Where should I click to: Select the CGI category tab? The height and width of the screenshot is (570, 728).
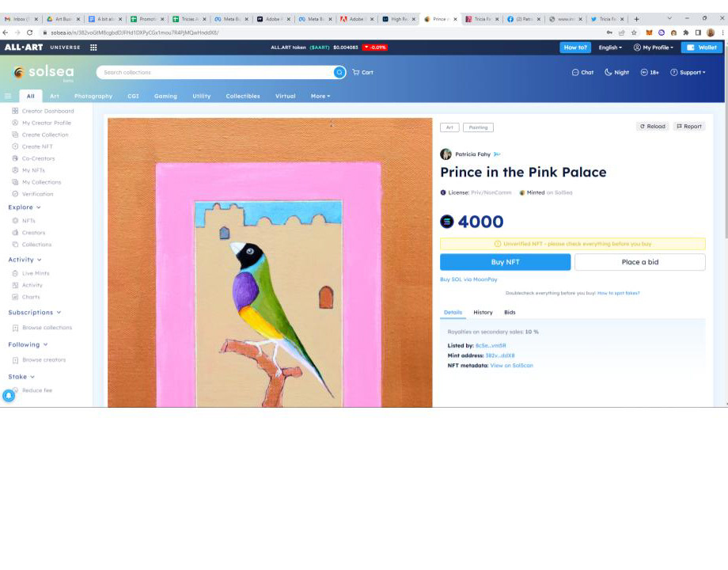click(x=133, y=96)
